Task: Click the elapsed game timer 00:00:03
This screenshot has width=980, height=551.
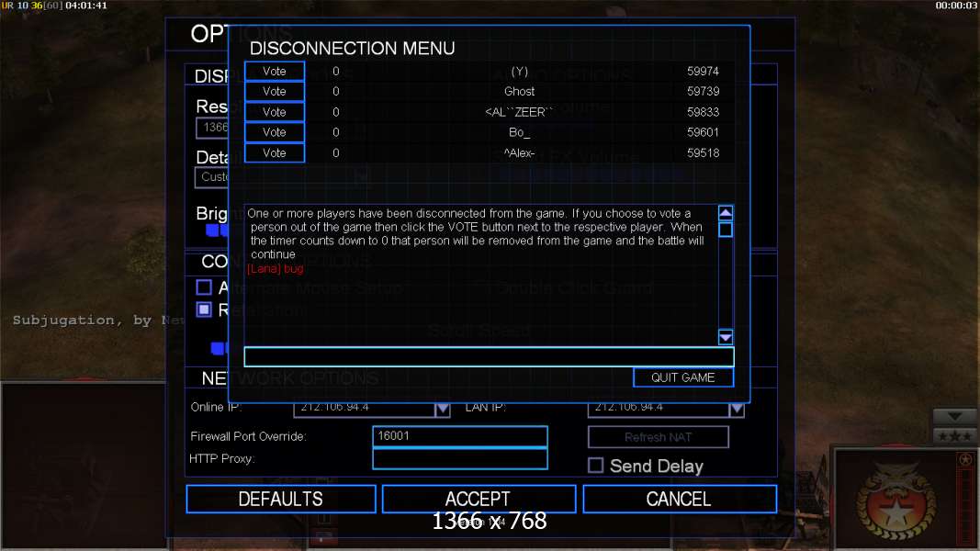Action: (955, 6)
